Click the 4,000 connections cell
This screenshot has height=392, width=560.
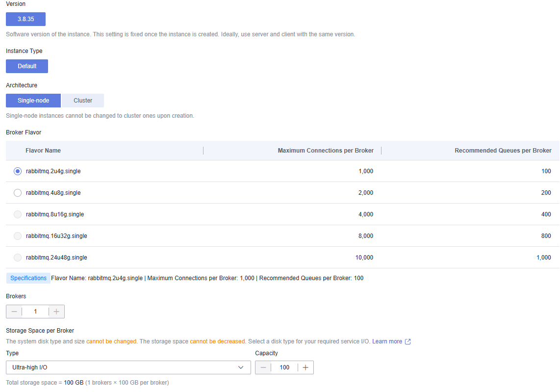[x=366, y=214]
